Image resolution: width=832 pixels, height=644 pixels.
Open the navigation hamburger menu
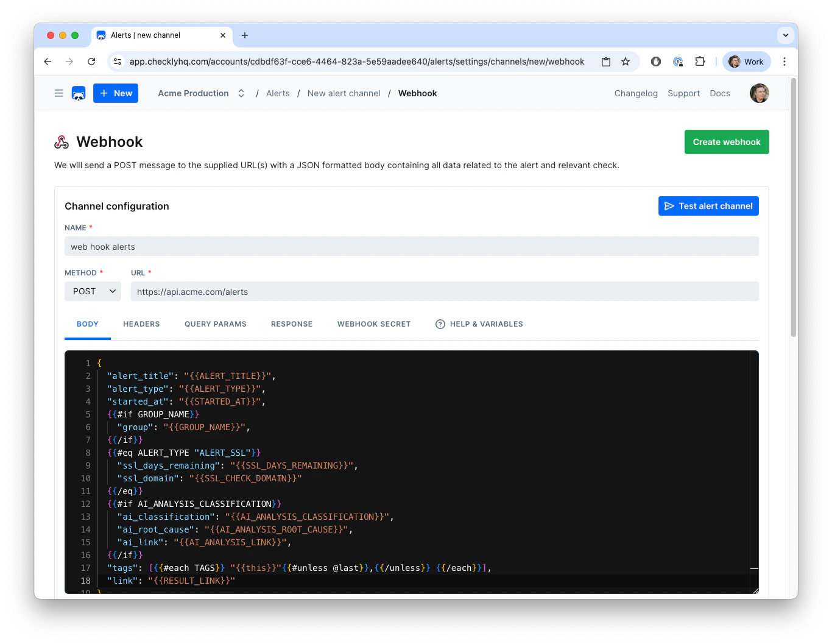(59, 93)
